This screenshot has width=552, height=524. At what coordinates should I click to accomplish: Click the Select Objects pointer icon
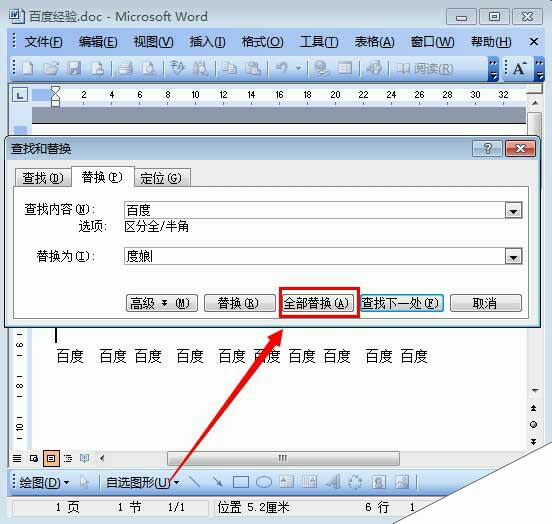point(84,483)
